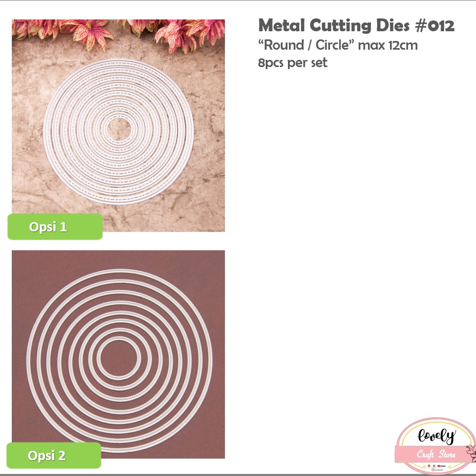This screenshot has height=476, width=476.
Task: Click the pink flower on the logo edge
Action: [471, 452]
